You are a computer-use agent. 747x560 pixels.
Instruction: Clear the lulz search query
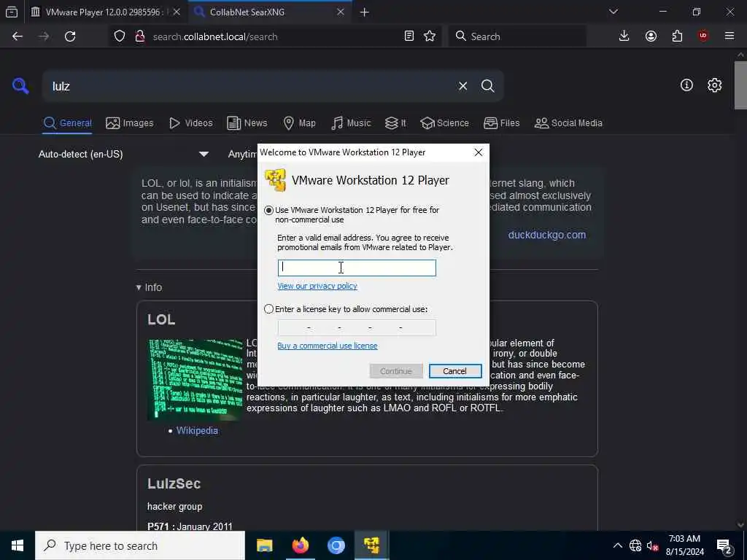pyautogui.click(x=462, y=86)
